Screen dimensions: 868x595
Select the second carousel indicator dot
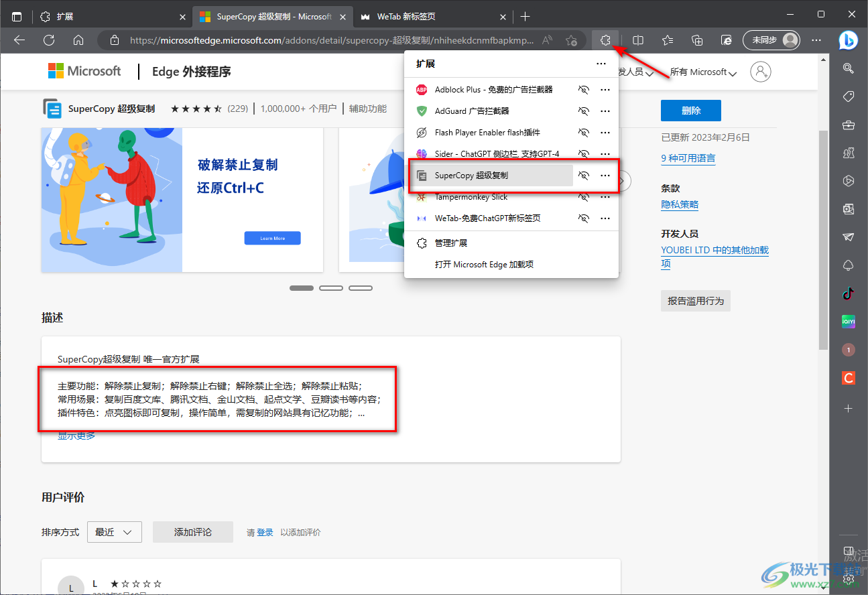pyautogui.click(x=331, y=288)
